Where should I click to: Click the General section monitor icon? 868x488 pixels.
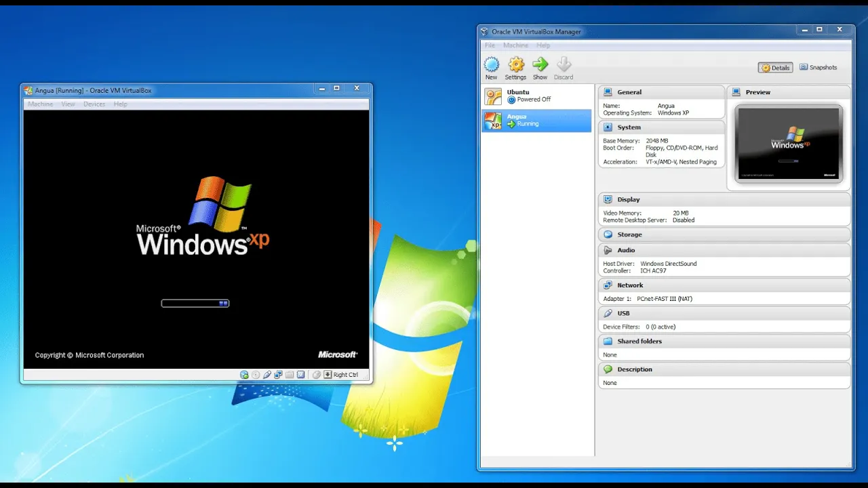click(x=608, y=92)
